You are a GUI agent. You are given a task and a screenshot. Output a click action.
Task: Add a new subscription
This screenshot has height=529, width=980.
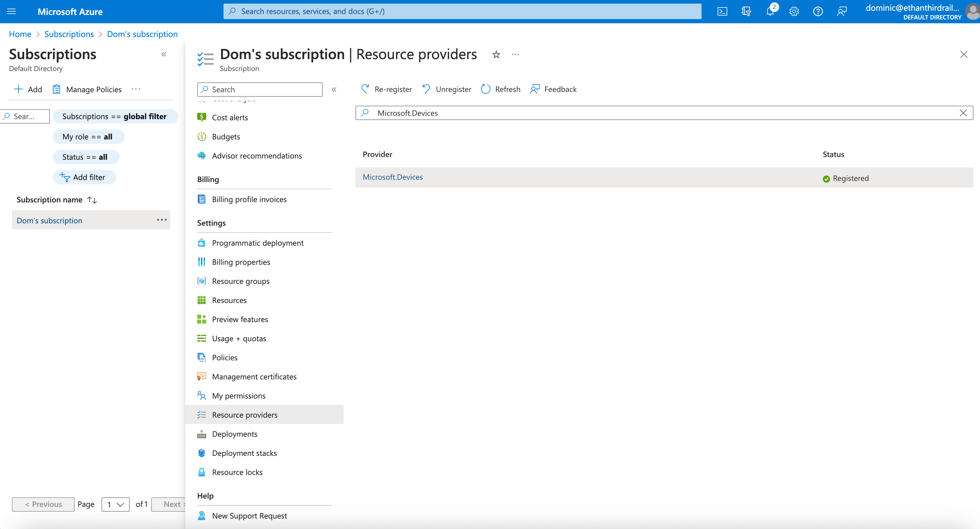(x=28, y=89)
